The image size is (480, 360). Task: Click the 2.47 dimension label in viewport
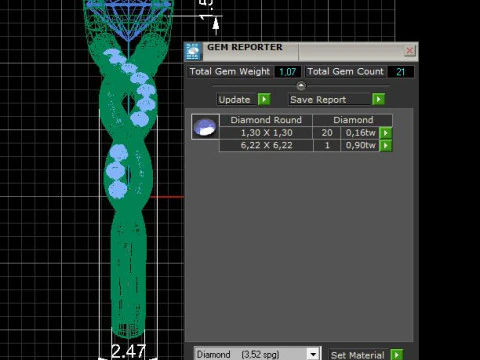point(128,351)
